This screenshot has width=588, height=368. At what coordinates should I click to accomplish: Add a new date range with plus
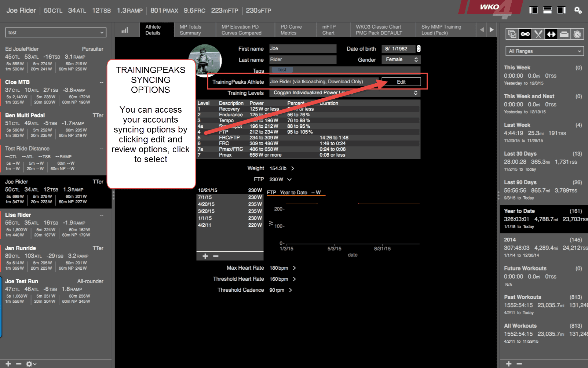tap(509, 364)
